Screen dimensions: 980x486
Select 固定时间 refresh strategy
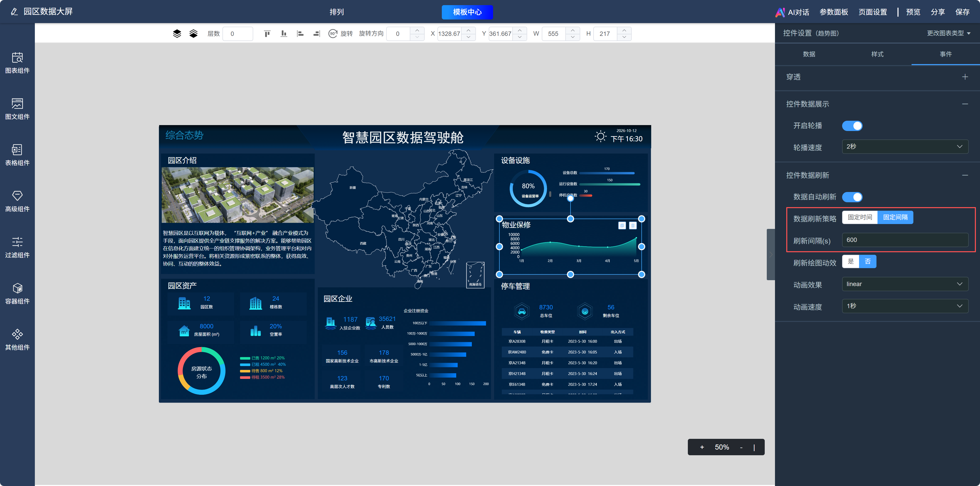tap(860, 217)
